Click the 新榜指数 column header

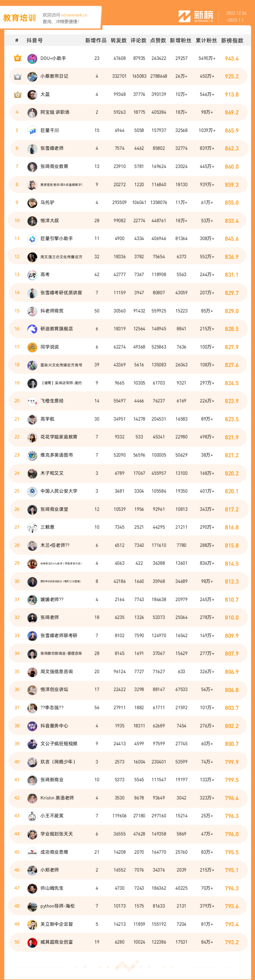click(x=232, y=40)
